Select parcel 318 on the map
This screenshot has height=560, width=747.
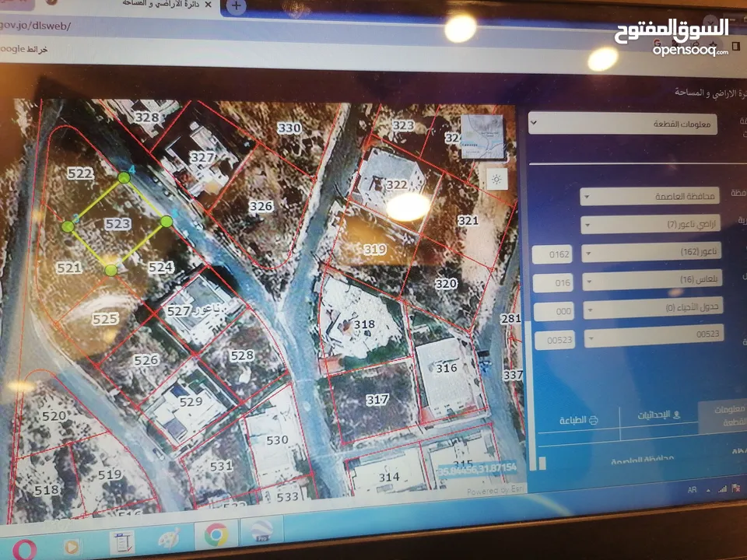coord(364,324)
